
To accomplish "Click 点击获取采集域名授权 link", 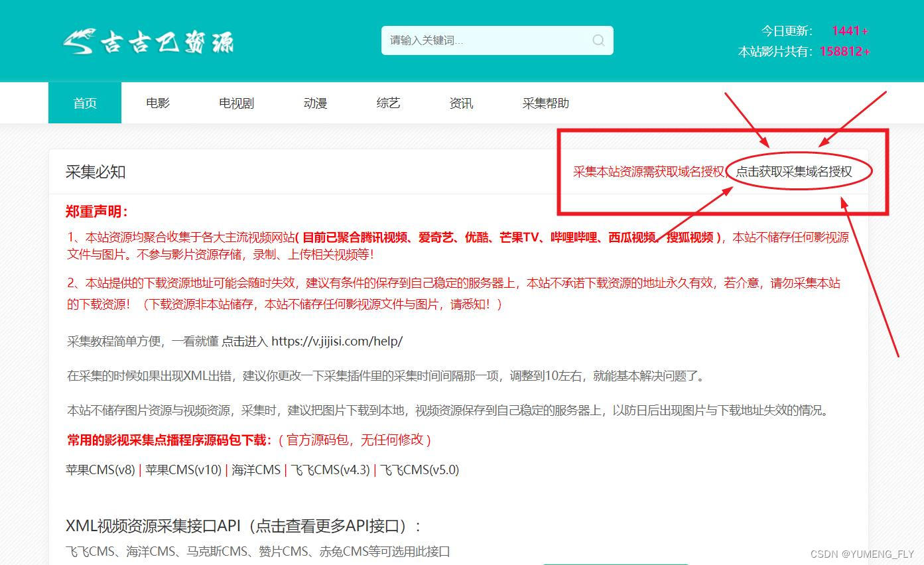I will coord(794,172).
